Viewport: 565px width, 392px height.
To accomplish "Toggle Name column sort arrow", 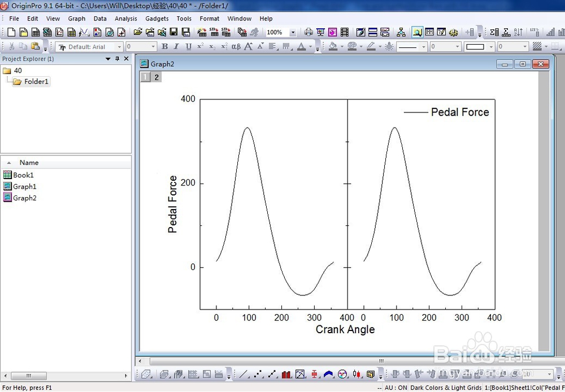I will [x=9, y=163].
